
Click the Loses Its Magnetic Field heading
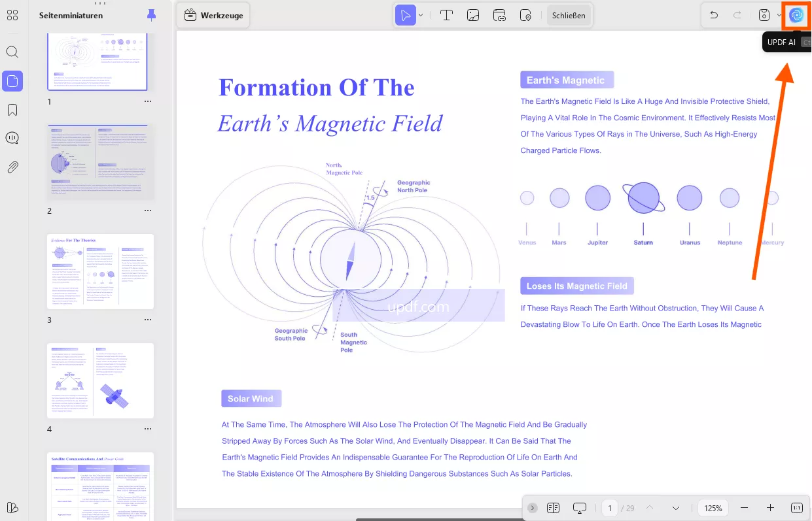point(577,286)
